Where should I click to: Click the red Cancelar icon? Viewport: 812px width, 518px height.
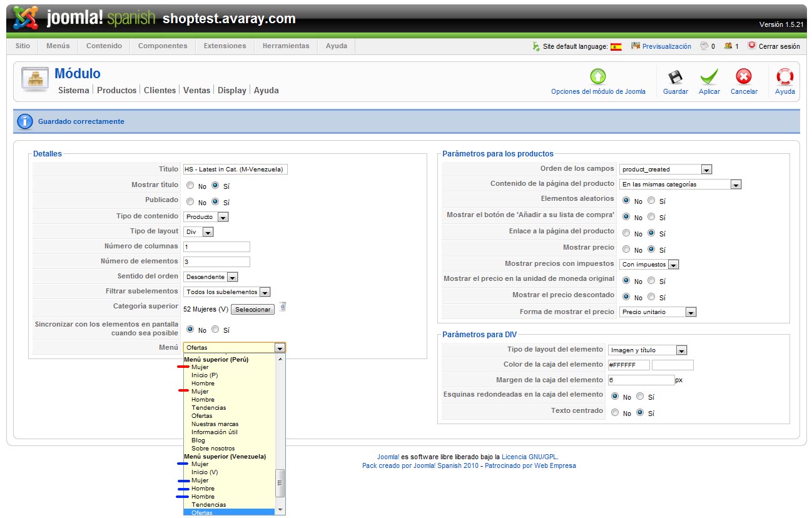pos(743,78)
